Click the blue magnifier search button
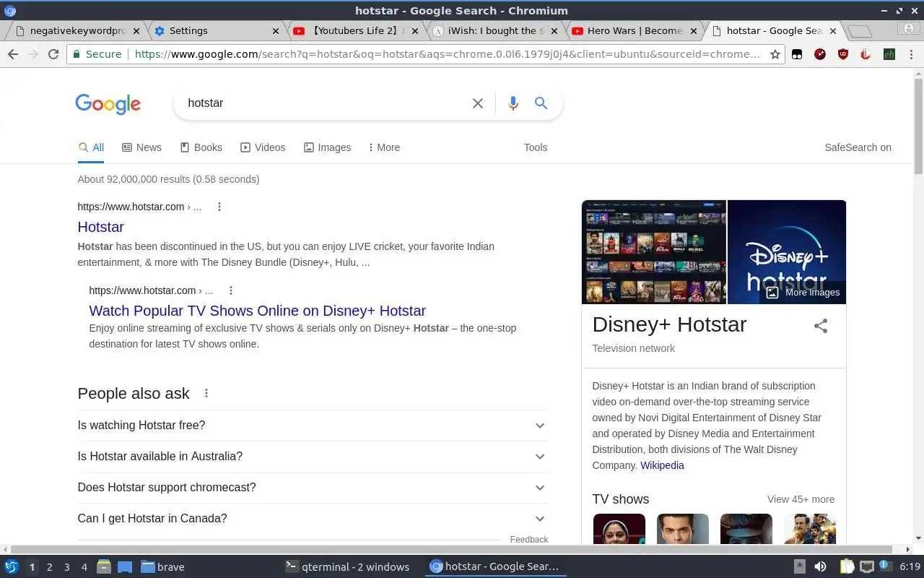 click(541, 103)
